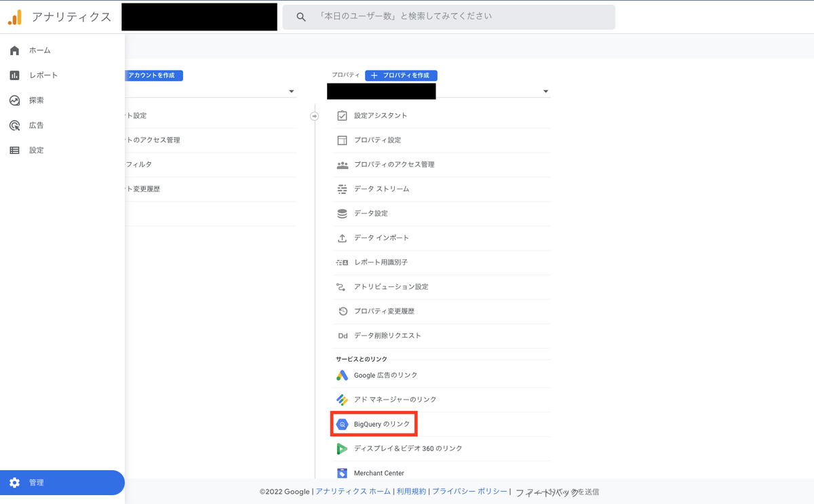The image size is (814, 504).
Task: Click the Advertising (広告) icon
Action: tap(14, 125)
